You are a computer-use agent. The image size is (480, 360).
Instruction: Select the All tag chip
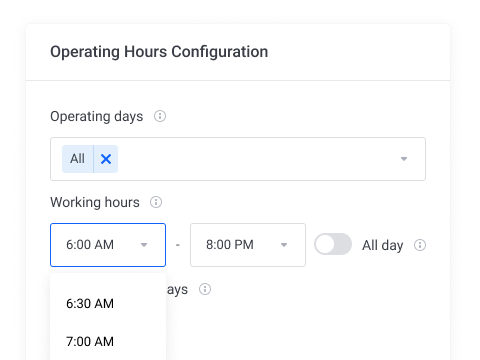[x=77, y=159]
